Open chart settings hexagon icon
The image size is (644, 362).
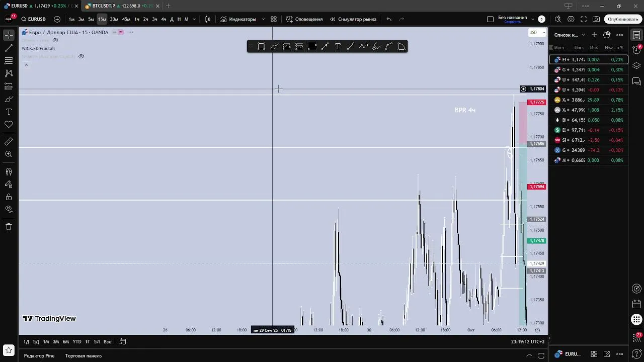pyautogui.click(x=571, y=19)
